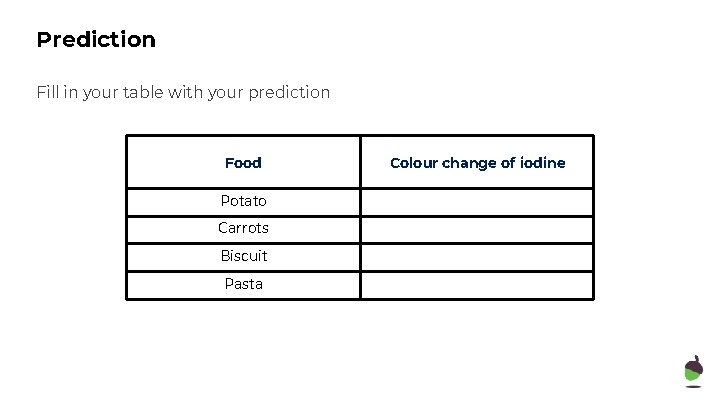The height and width of the screenshot is (405, 720).
Task: Click the empty colour cell beside Carrots
Action: click(477, 229)
